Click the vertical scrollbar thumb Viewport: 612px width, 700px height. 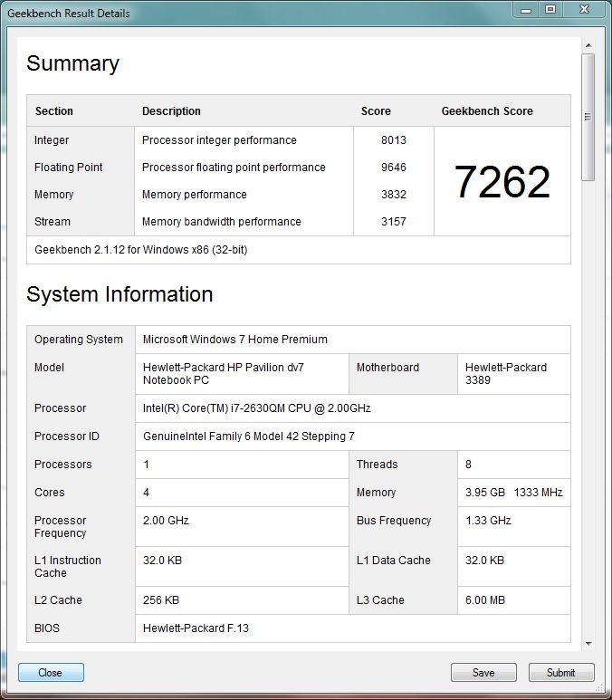point(588,117)
